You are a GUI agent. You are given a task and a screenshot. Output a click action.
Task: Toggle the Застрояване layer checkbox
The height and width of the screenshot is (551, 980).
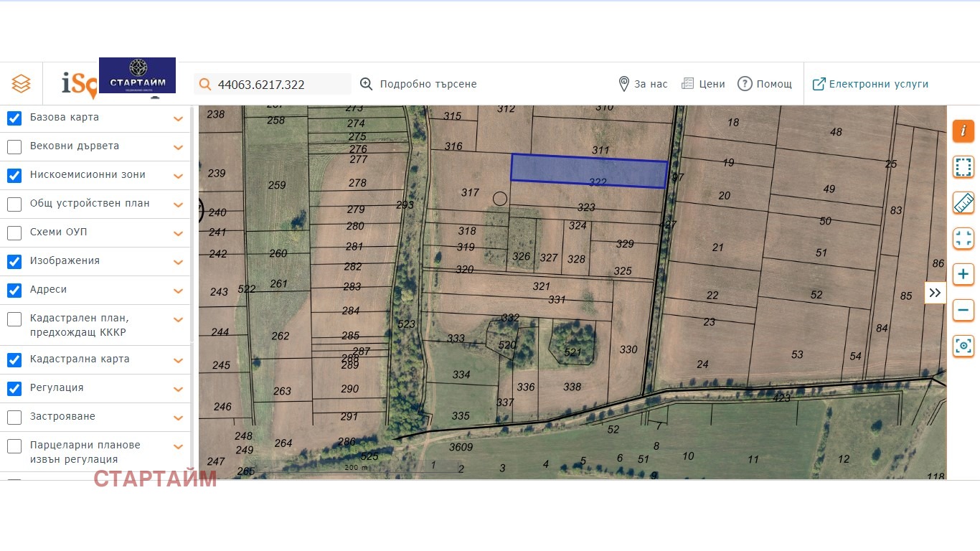[14, 417]
